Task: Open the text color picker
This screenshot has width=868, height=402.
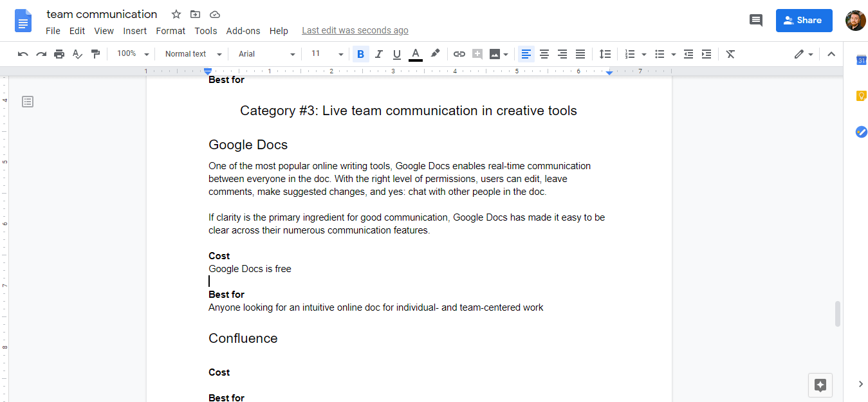Action: click(x=416, y=54)
